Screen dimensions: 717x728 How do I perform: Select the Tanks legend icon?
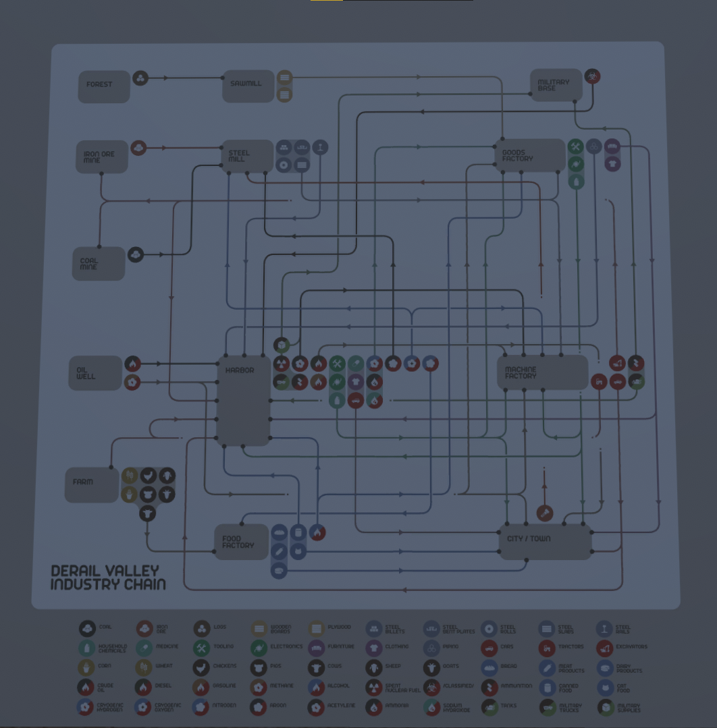point(489,707)
